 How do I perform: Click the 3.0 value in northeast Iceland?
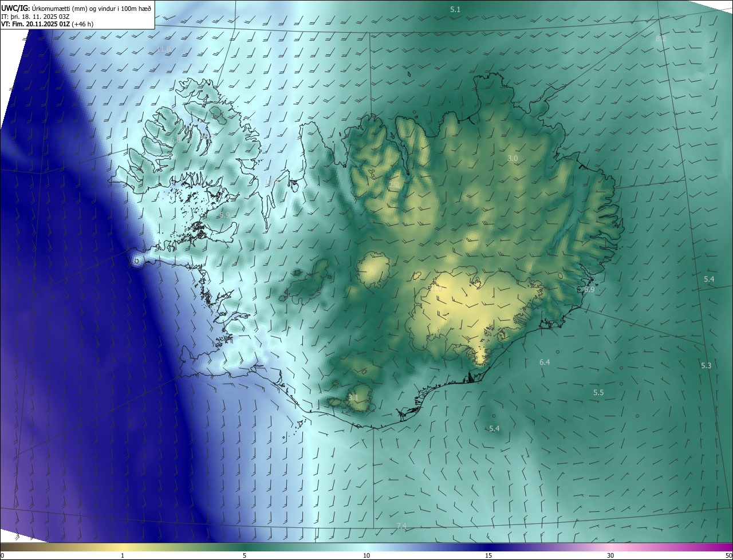513,158
